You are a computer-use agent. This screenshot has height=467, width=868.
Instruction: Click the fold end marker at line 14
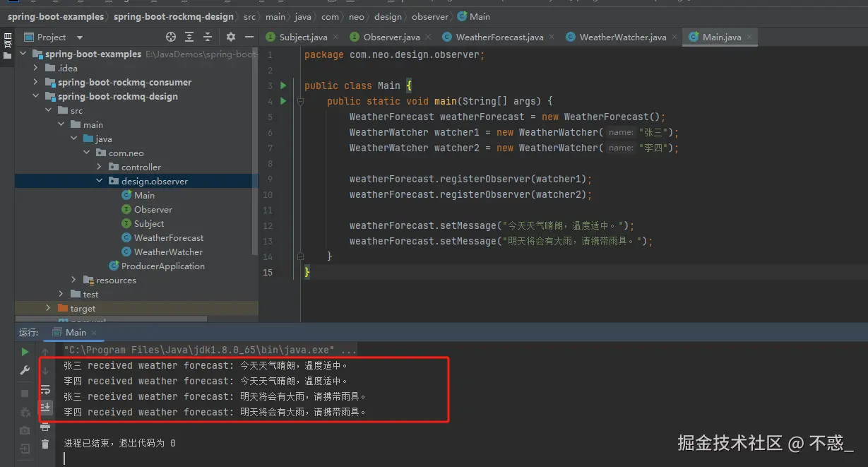click(x=300, y=256)
